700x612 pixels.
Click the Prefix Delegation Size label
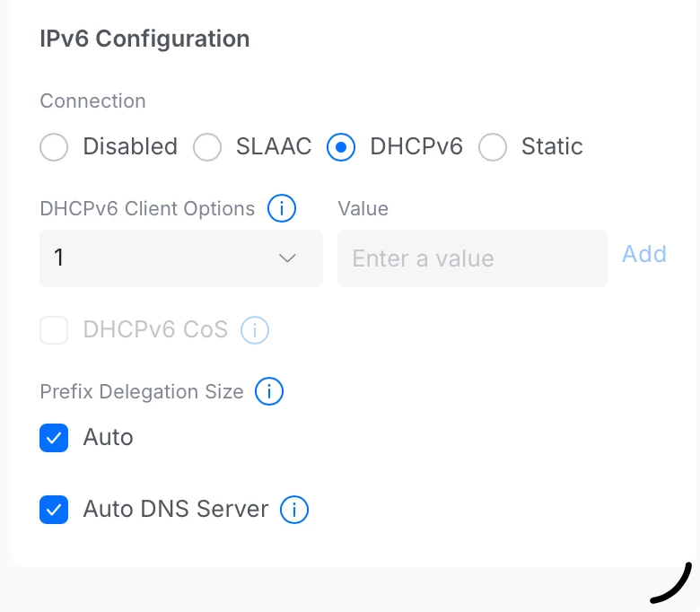tap(142, 392)
